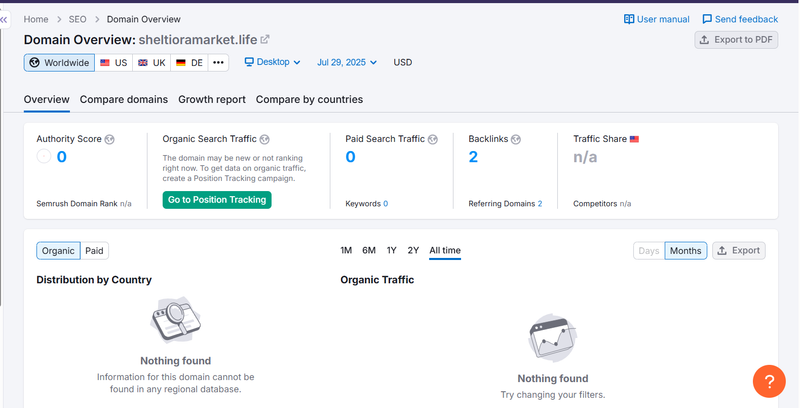Viewport: 800px width, 408px height.
Task: Click the Send feedback speech bubble icon
Action: (x=707, y=19)
